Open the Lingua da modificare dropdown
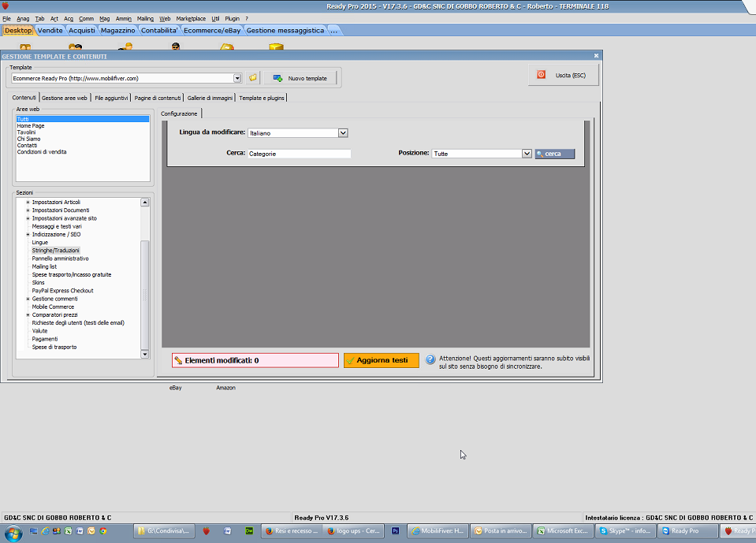The image size is (756, 543). [343, 133]
